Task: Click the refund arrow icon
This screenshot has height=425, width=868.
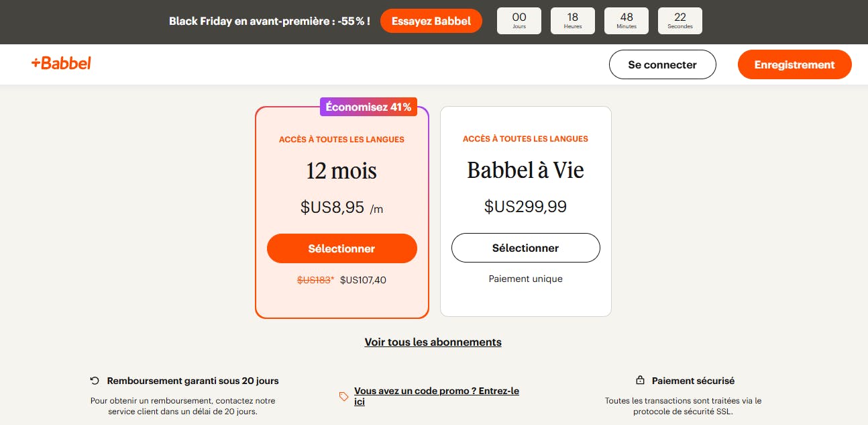Action: coord(95,381)
